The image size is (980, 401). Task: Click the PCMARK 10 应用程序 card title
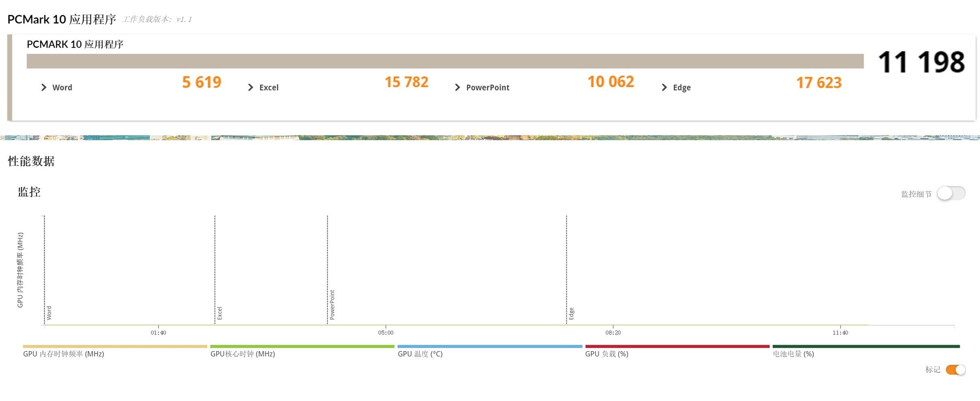click(75, 45)
